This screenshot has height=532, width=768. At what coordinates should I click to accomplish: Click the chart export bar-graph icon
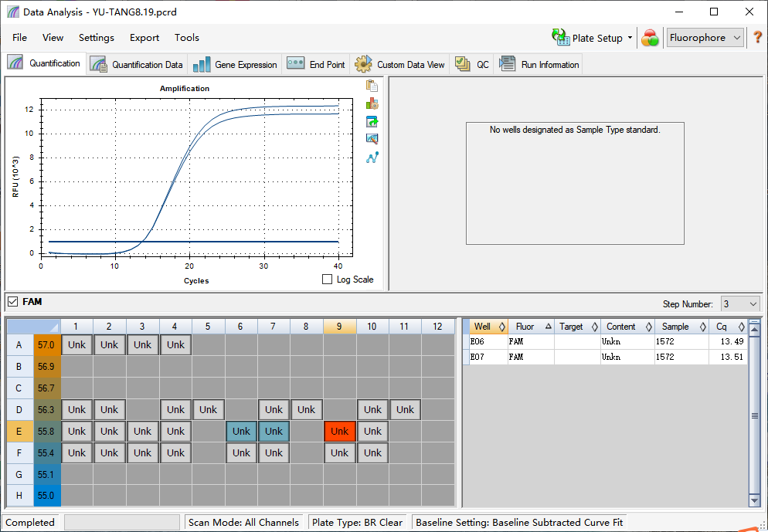(372, 103)
